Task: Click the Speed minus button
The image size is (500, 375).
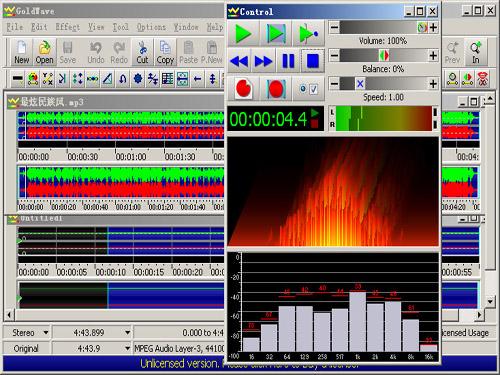Action: (334, 83)
